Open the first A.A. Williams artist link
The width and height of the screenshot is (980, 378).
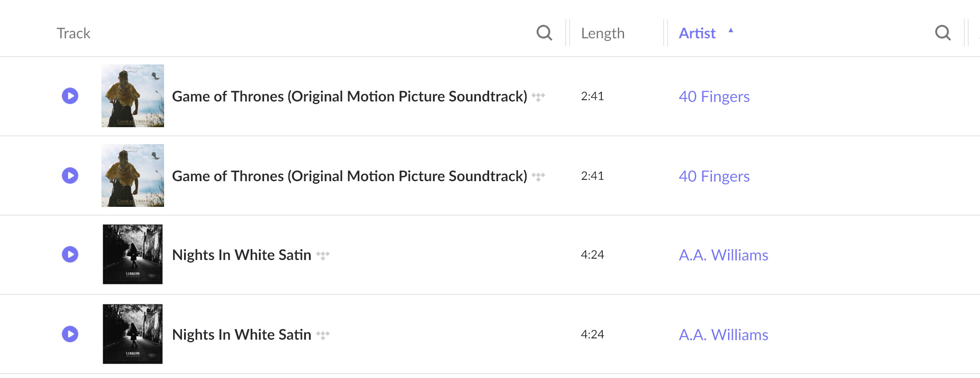coord(723,255)
